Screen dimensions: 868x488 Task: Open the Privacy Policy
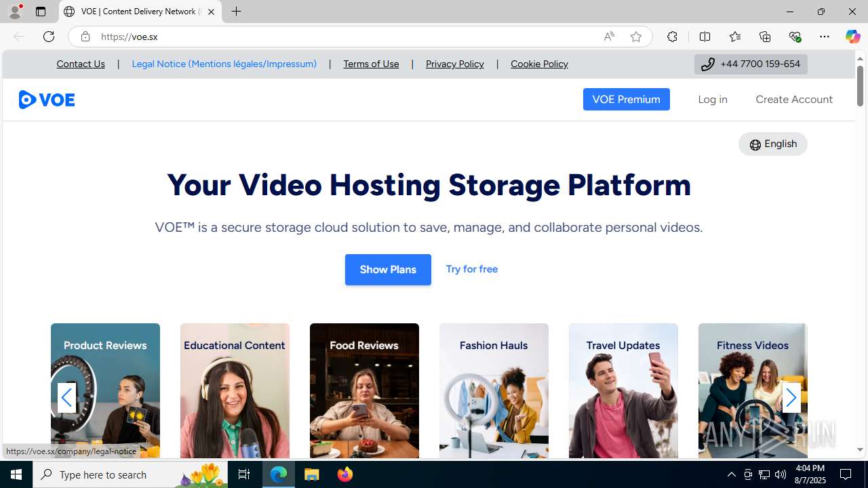tap(455, 64)
